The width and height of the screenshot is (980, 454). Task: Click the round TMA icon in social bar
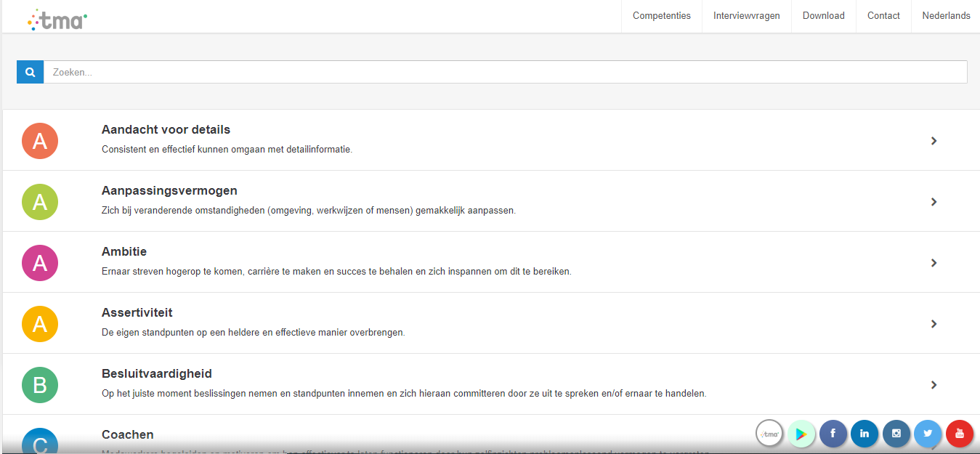tap(769, 434)
